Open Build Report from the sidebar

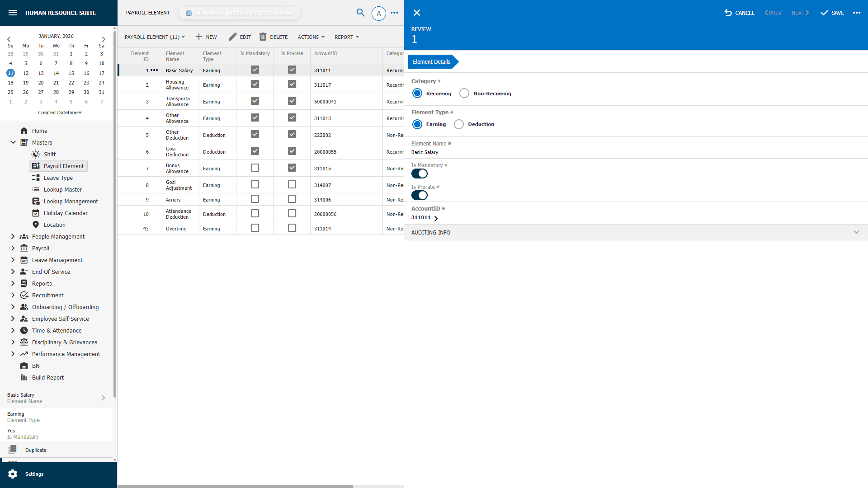47,377
